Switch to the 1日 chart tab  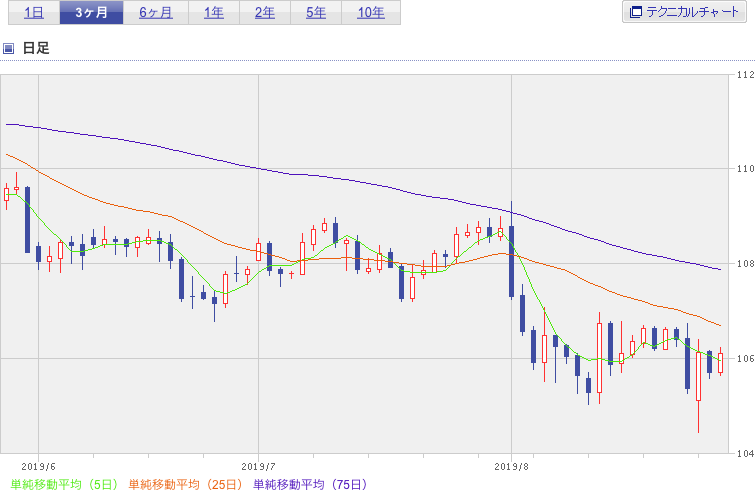(34, 13)
